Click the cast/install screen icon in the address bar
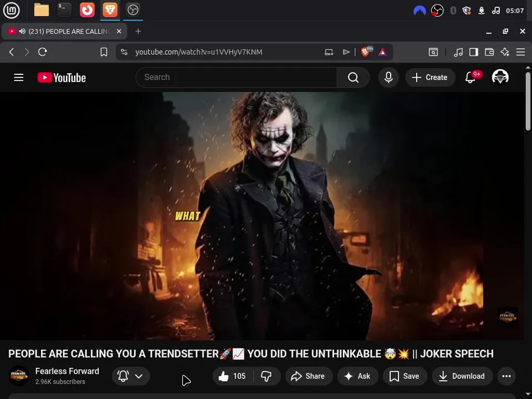Viewport: 532px width, 399px height. (329, 52)
